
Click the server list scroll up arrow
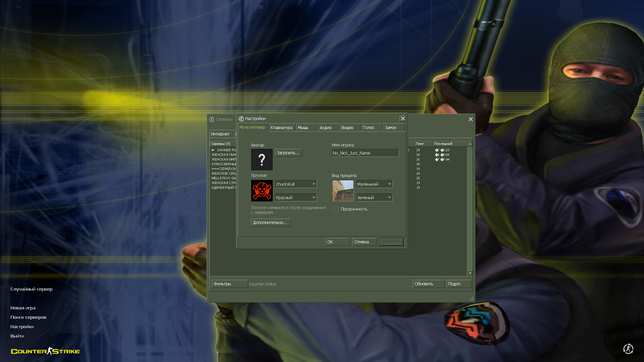pyautogui.click(x=470, y=144)
